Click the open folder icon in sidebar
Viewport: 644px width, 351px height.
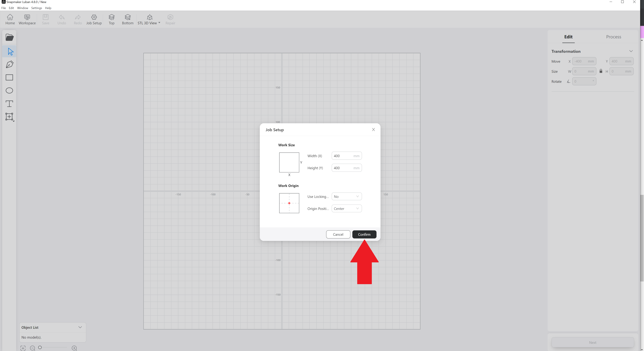tap(10, 38)
